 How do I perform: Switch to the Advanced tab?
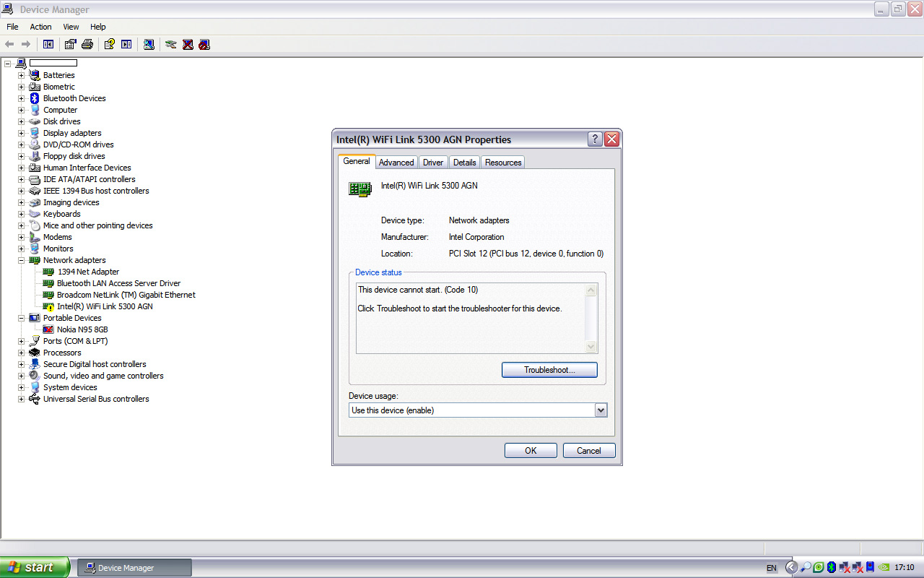point(396,163)
